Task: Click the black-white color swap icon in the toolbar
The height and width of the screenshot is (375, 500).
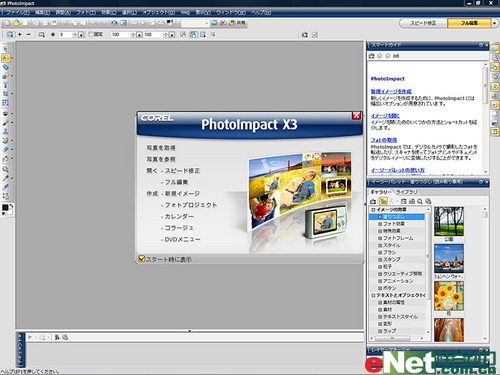Action: [x=170, y=23]
